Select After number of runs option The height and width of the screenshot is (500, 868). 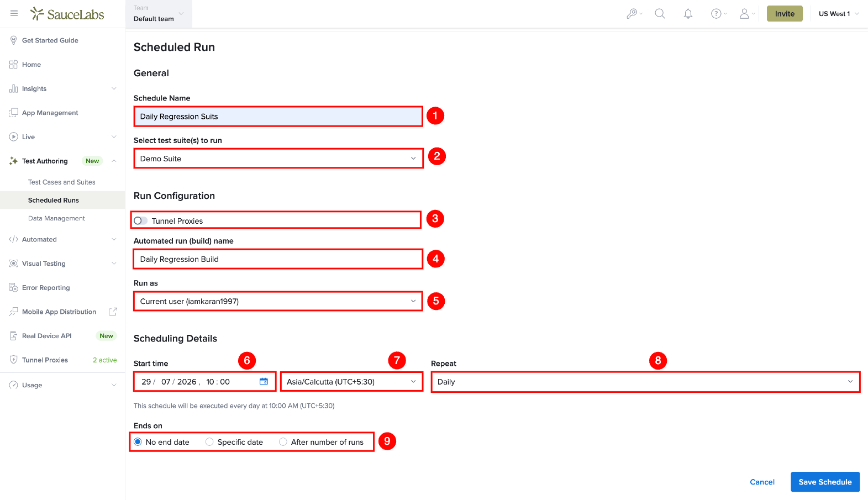pyautogui.click(x=283, y=442)
